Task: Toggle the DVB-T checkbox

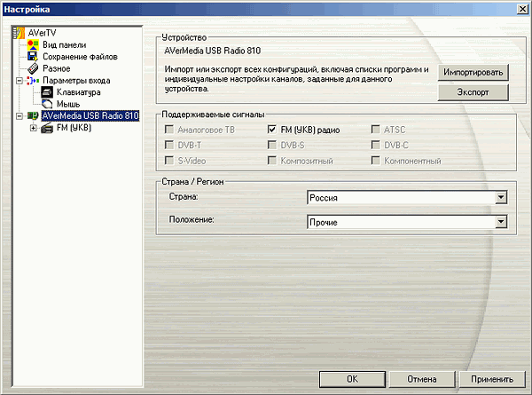Action: [169, 145]
